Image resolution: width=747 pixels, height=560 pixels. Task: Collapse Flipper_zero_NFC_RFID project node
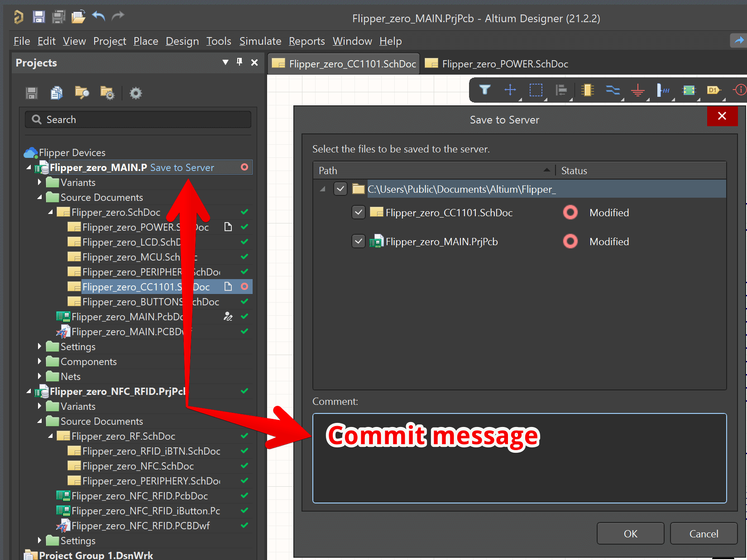pos(29,391)
